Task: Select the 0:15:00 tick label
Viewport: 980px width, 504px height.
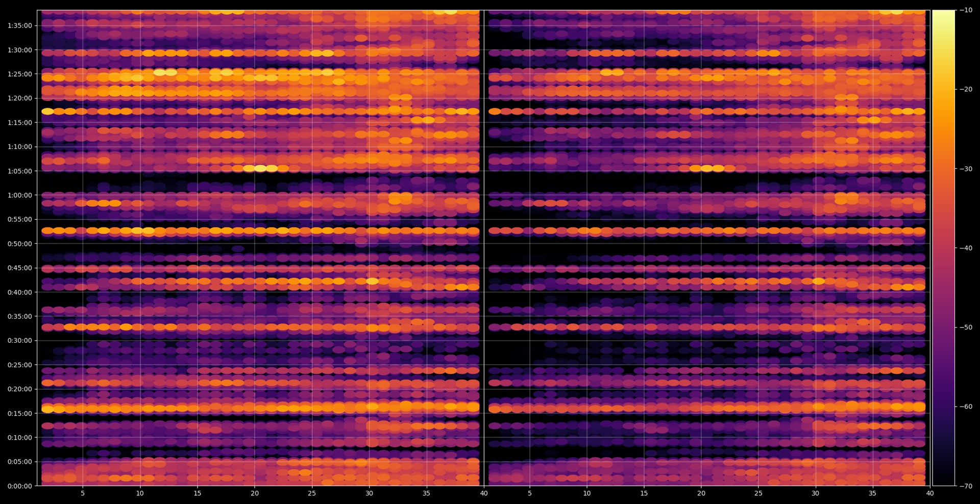Action: [20, 413]
